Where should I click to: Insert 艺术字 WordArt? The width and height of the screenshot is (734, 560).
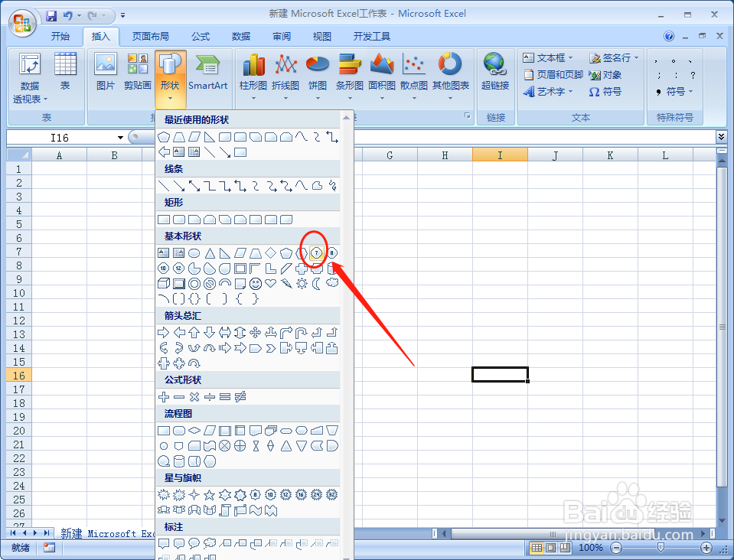point(548,92)
